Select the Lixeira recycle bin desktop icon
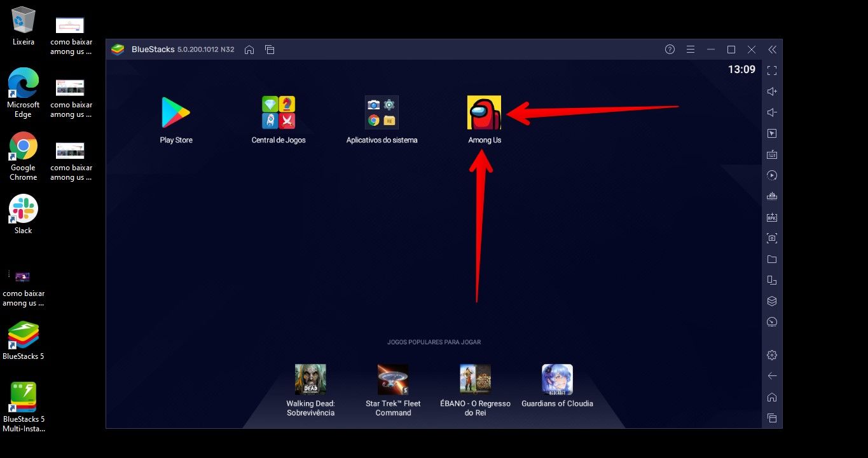The height and width of the screenshot is (458, 868). 24,26
